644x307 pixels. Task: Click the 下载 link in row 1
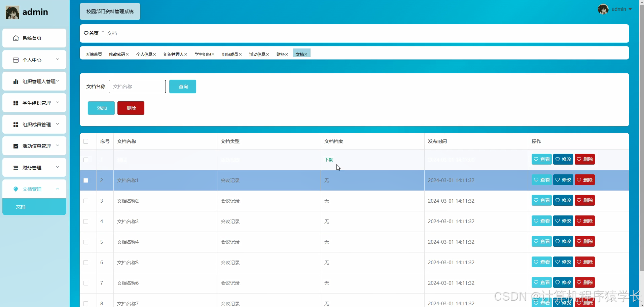(x=329, y=160)
